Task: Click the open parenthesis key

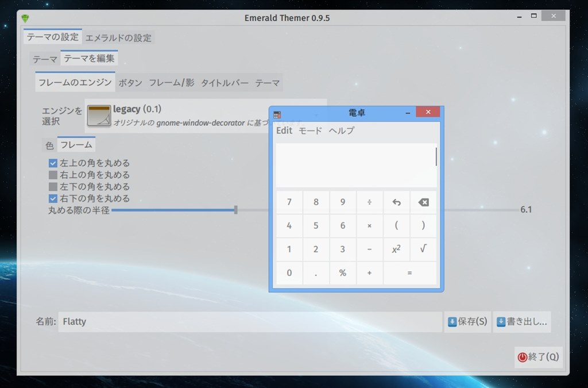Action: (x=396, y=226)
